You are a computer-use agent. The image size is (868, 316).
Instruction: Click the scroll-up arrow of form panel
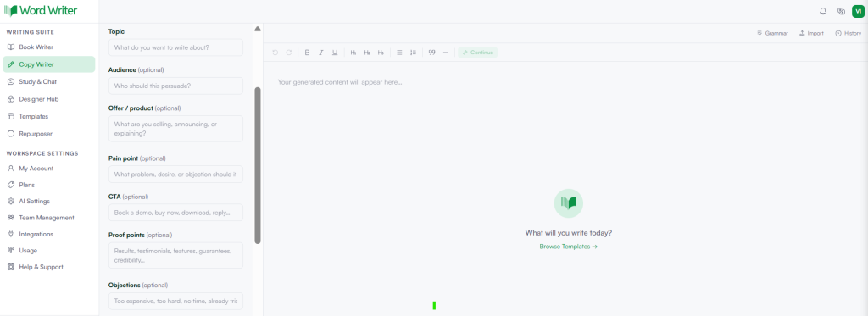click(x=258, y=29)
